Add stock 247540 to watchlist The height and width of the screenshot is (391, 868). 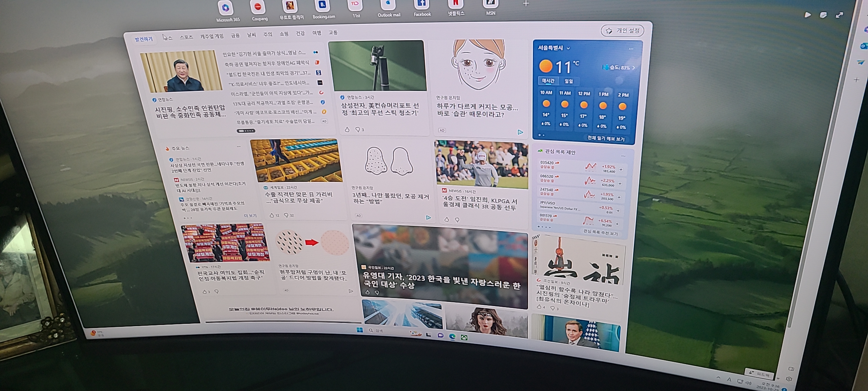coord(619,197)
